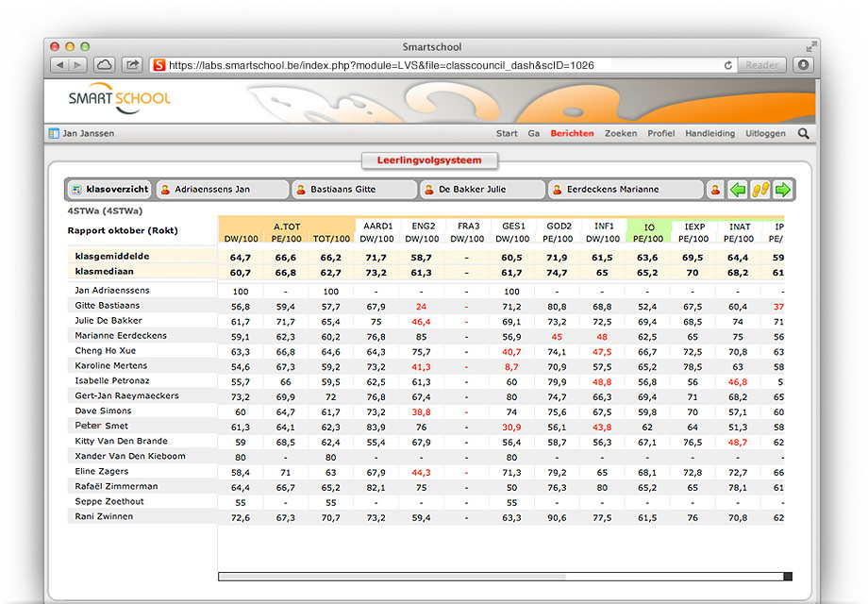The width and height of the screenshot is (868, 604).
Task: Select the Bastiaans Gitte student tab
Action: tap(354, 189)
